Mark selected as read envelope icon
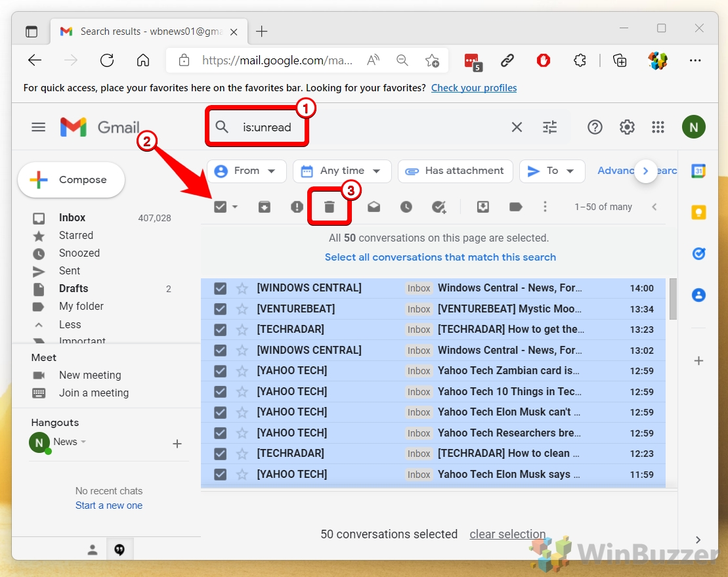728x577 pixels. [x=374, y=207]
